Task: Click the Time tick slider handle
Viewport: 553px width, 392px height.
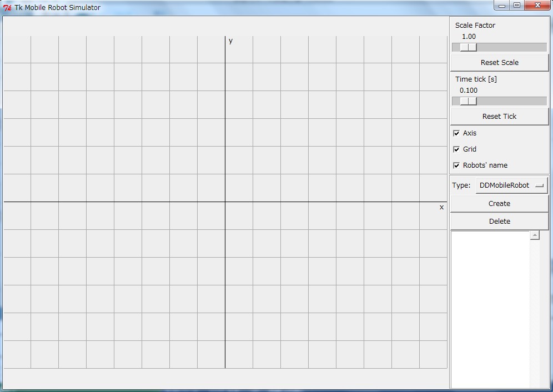Action: coord(469,101)
